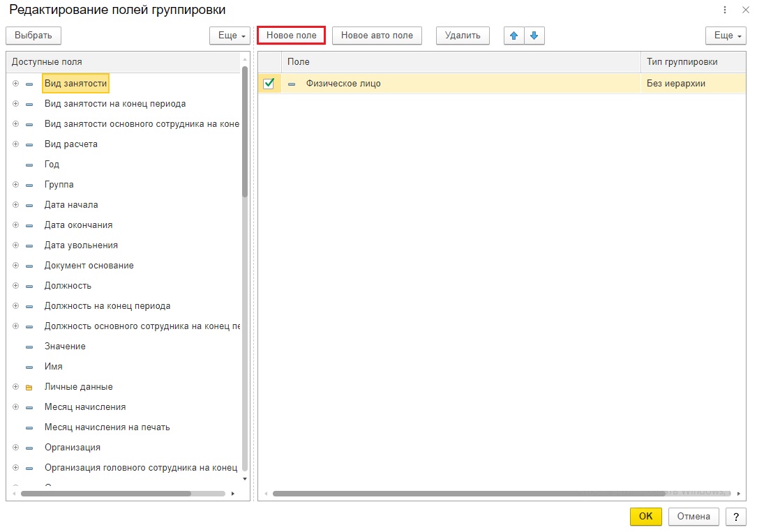This screenshot has height=532, width=757.
Task: Expand the Документ основание node
Action: coord(15,266)
